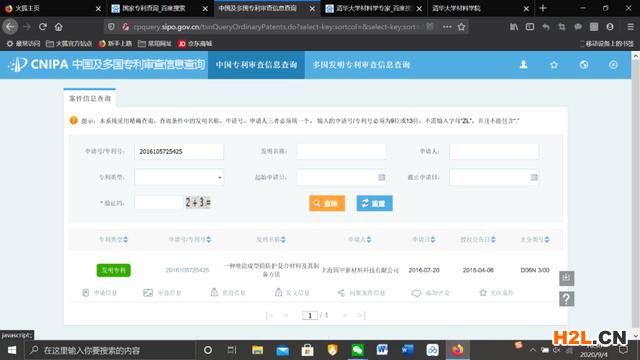Sort results by application date column
This screenshot has width=640, height=360.
424,240
